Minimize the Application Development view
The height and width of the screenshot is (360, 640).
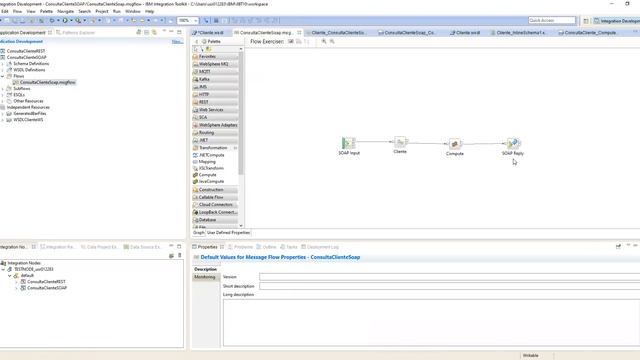click(171, 32)
